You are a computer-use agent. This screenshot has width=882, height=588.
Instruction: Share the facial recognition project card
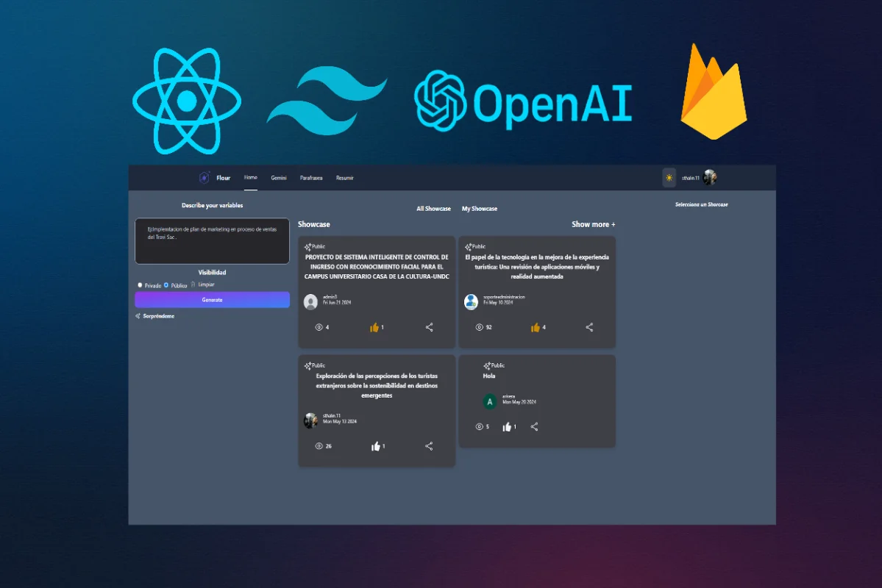[430, 327]
